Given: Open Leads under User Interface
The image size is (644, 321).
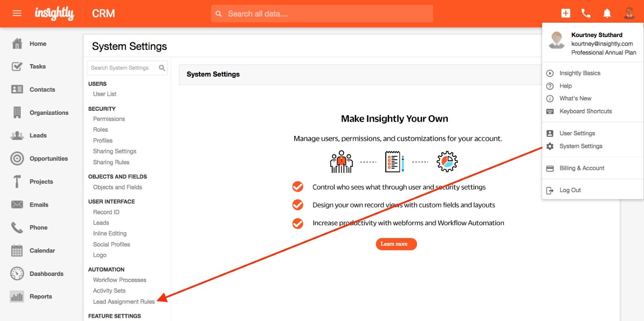Looking at the screenshot, I should pos(101,223).
